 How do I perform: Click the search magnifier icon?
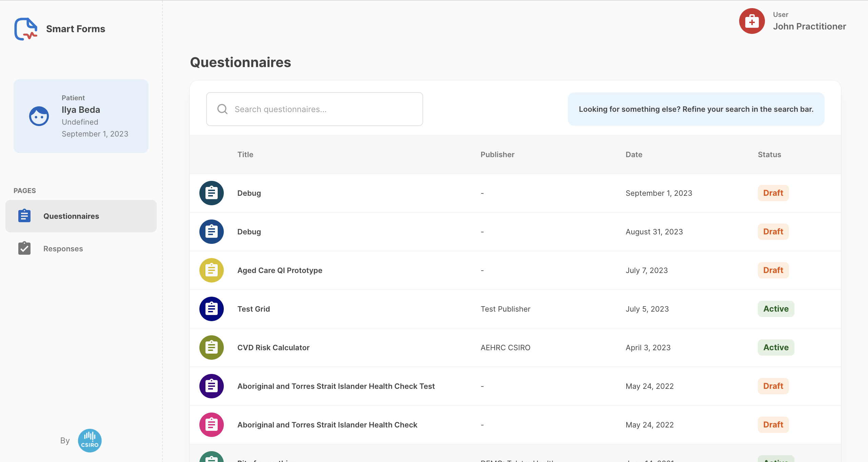pyautogui.click(x=222, y=109)
